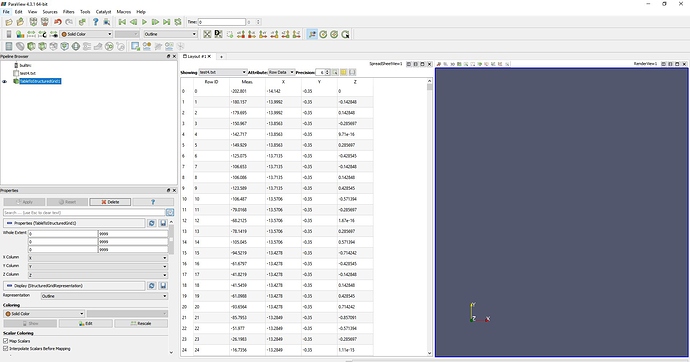Click the Stream Tracer filter icon
690x362 pixels.
coord(87,46)
